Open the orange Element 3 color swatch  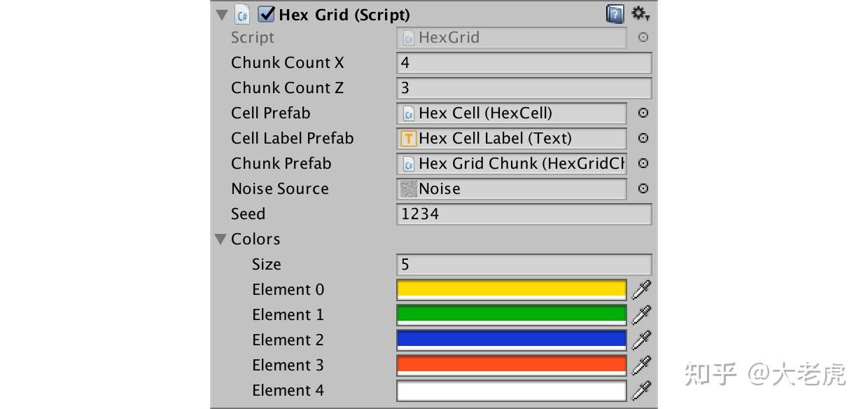(x=511, y=365)
